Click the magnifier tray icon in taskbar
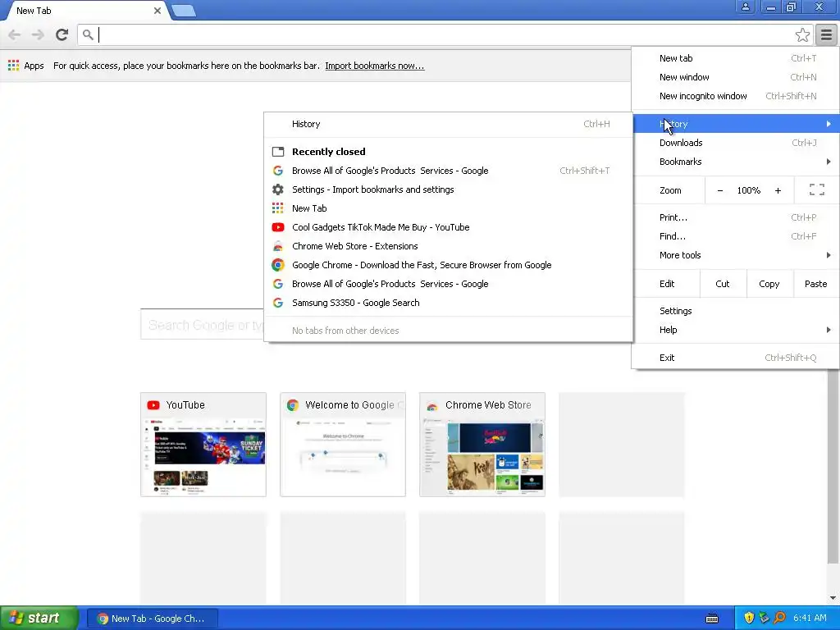Viewport: 840px width, 630px height. [x=779, y=619]
